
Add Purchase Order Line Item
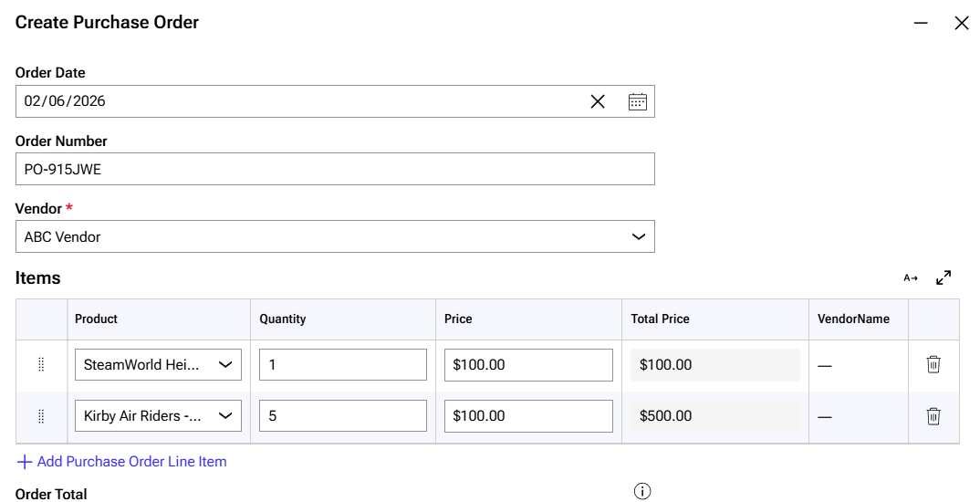click(x=122, y=462)
